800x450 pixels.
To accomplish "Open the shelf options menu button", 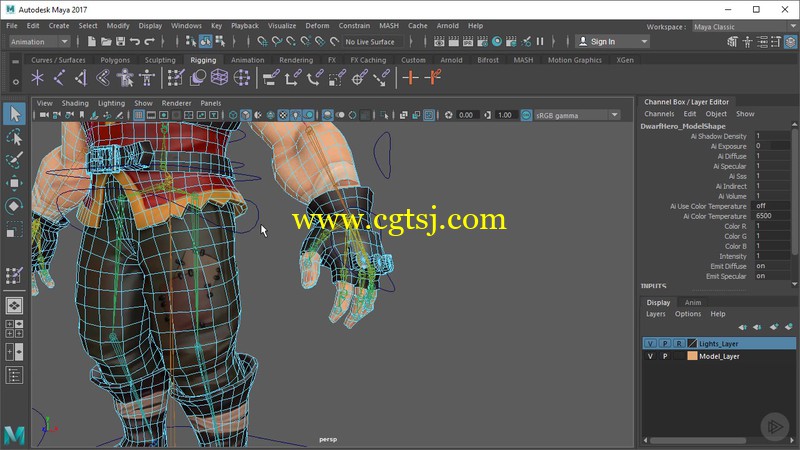I will pos(15,81).
